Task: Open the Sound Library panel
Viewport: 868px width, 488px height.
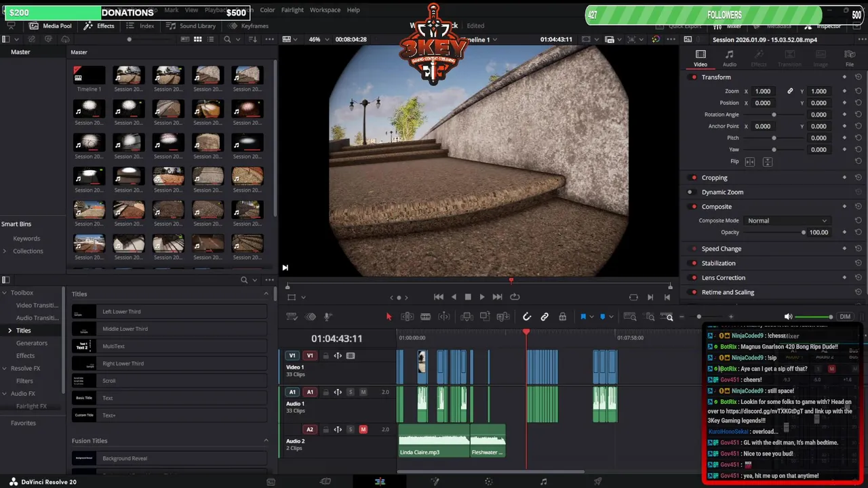Action: pos(191,26)
